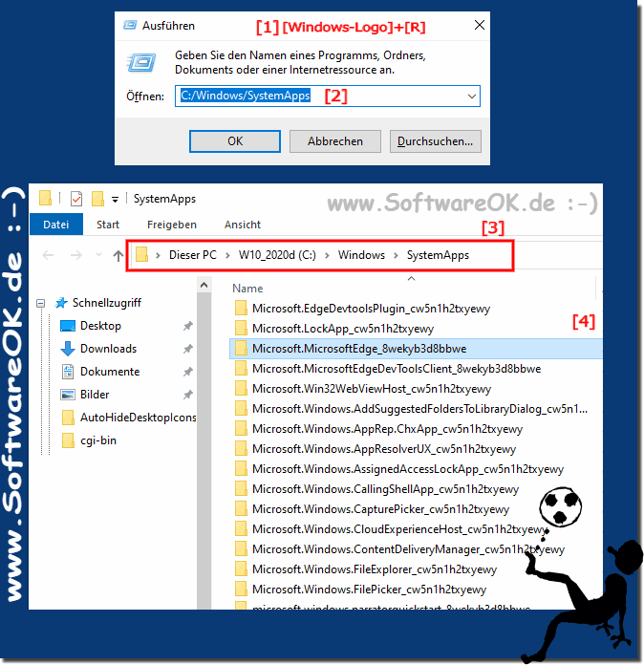Image resolution: width=644 pixels, height=665 pixels.
Task: Open Bilder in the navigation pane
Action: 95,395
